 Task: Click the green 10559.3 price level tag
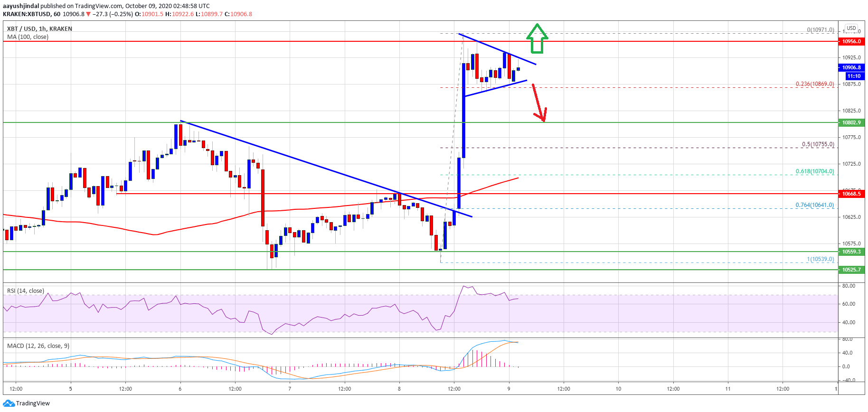tap(852, 252)
